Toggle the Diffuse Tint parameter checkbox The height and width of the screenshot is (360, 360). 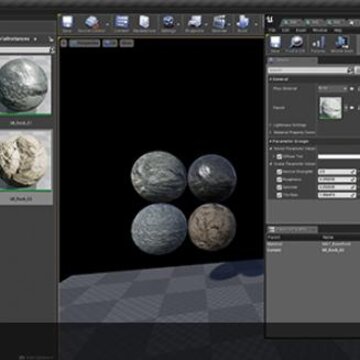click(x=279, y=157)
